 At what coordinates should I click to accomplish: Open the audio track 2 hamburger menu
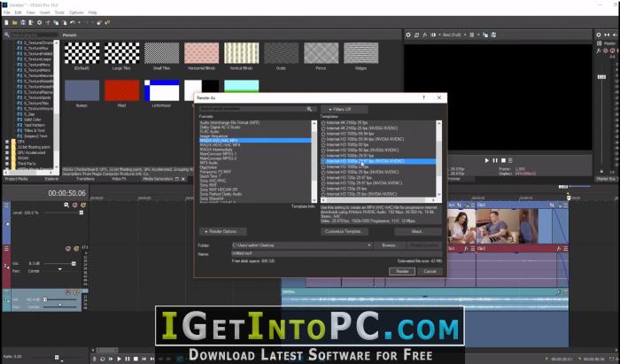click(x=6, y=249)
